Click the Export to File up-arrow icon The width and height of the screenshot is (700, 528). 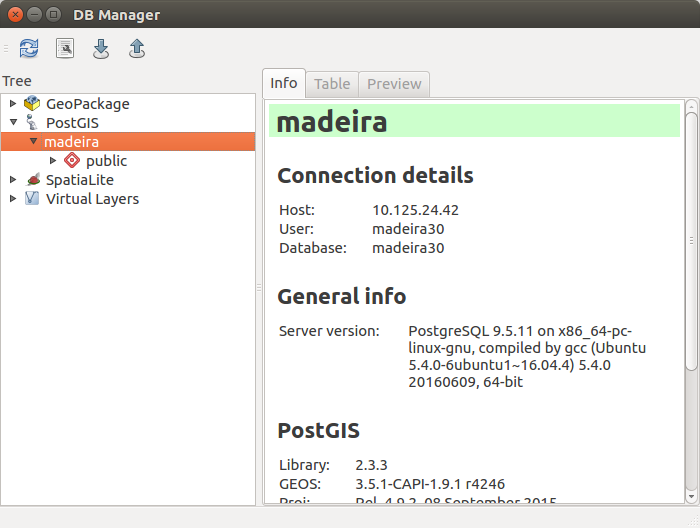pyautogui.click(x=137, y=49)
